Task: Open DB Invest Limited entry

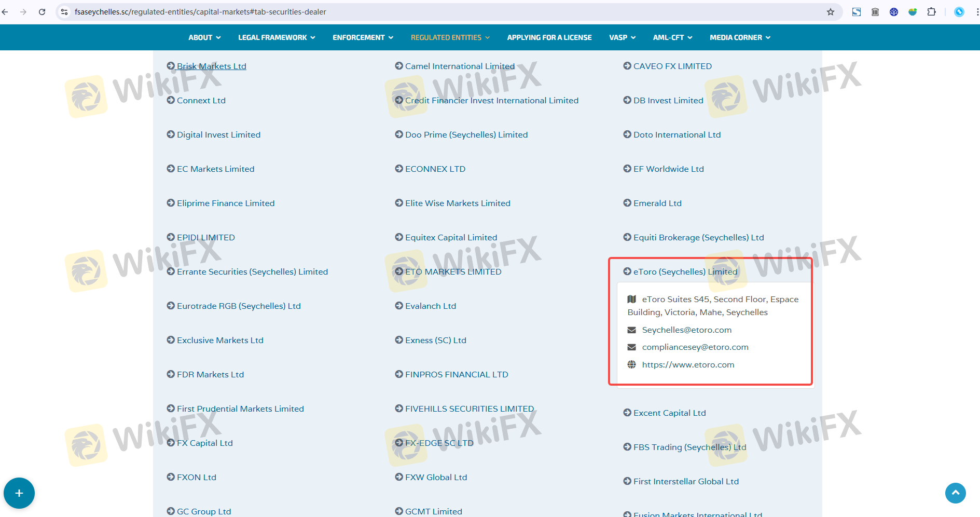Action: point(668,100)
